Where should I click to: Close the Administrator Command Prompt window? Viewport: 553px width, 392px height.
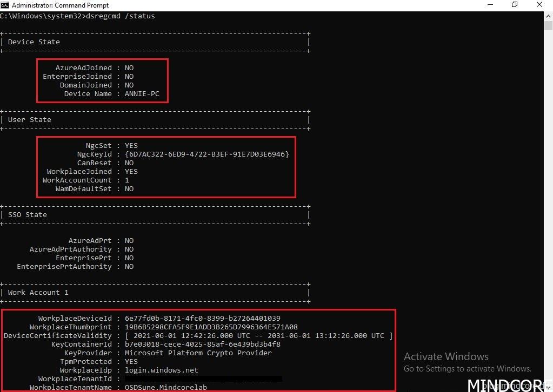point(540,5)
